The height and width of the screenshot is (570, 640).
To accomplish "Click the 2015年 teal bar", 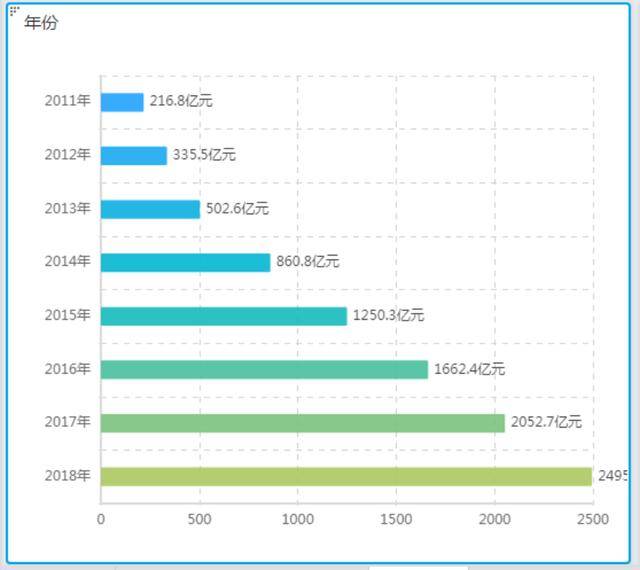I will [x=224, y=316].
